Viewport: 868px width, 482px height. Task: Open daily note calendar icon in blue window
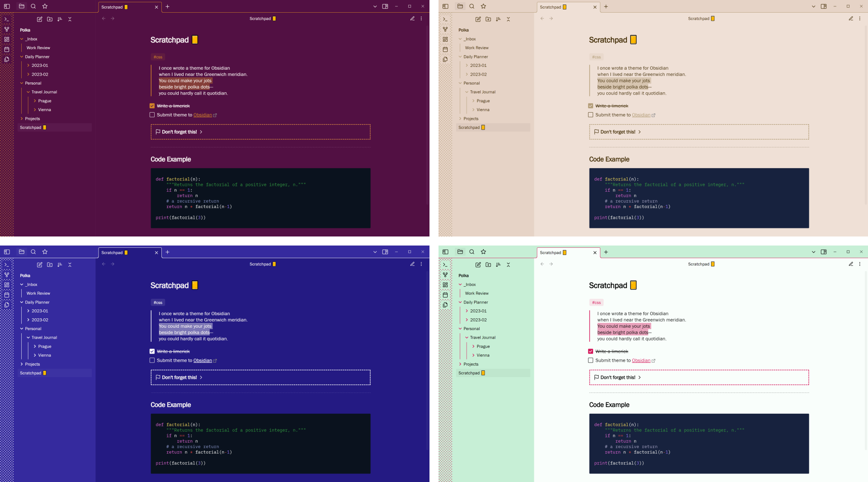[7, 295]
